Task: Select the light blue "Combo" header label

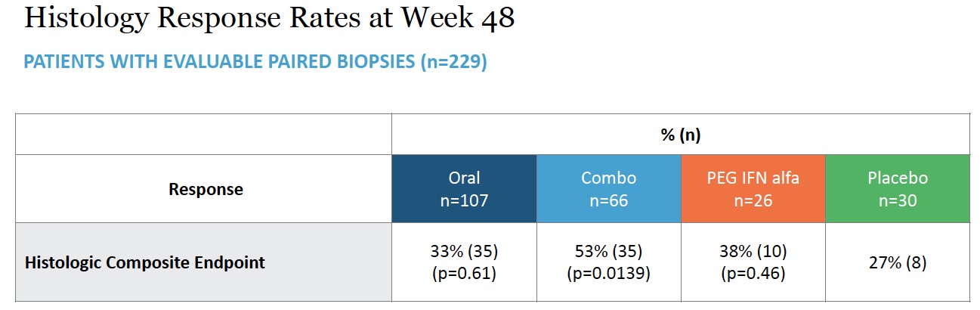Action: (608, 178)
